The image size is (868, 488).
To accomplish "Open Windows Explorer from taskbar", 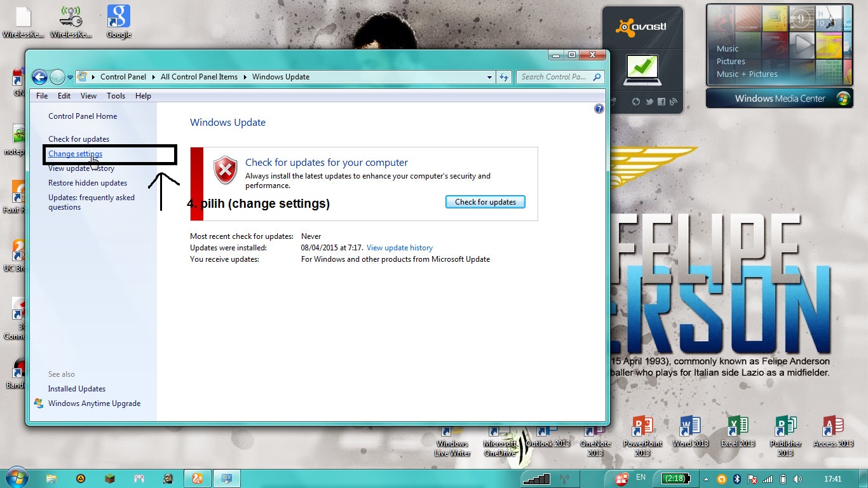I will point(51,478).
